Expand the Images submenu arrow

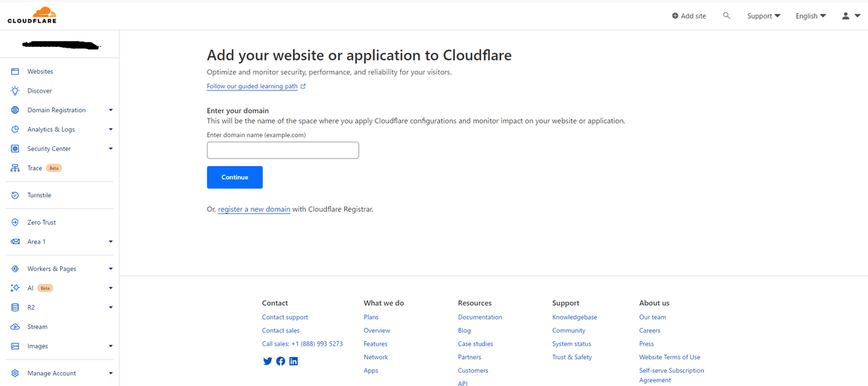tap(111, 346)
